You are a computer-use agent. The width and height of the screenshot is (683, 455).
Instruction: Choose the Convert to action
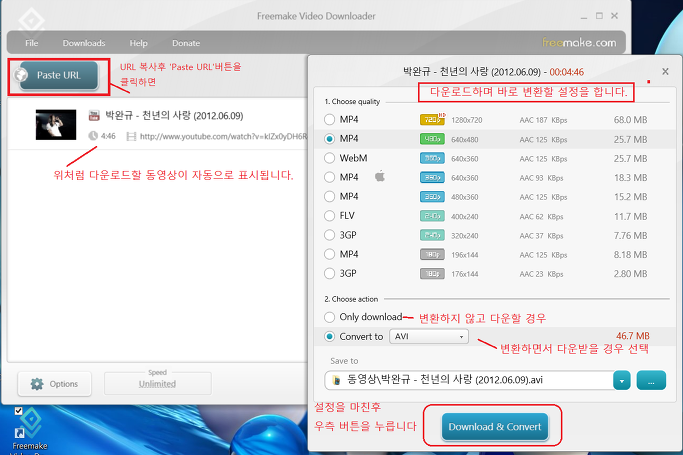[x=330, y=337]
